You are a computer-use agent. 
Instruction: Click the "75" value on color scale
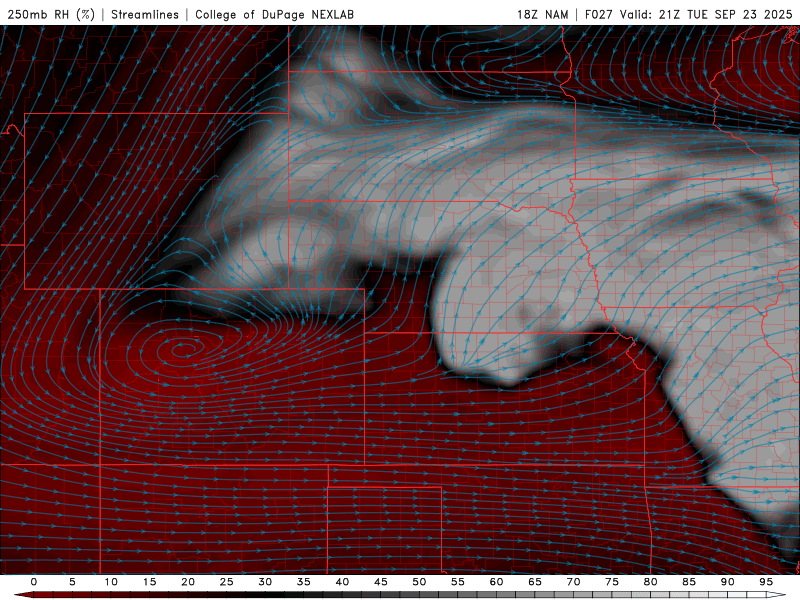[612, 582]
